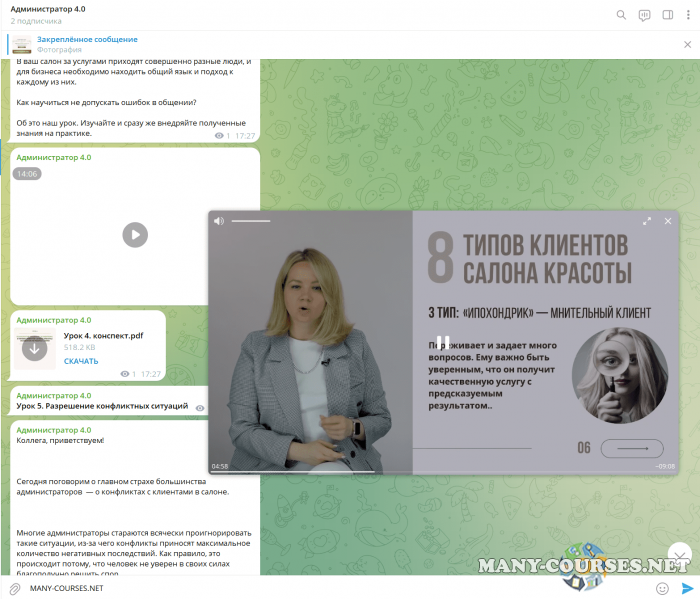Download the Урок 4. конспект.pdf file icon

35,348
